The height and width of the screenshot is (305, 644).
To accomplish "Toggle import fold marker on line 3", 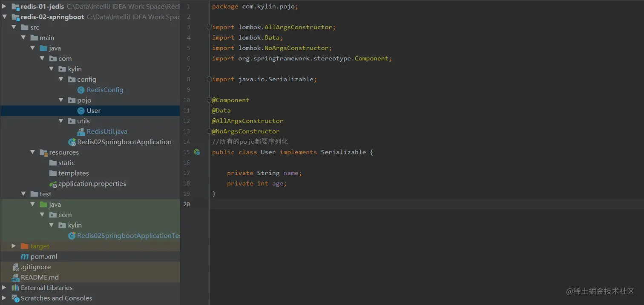I will [209, 27].
